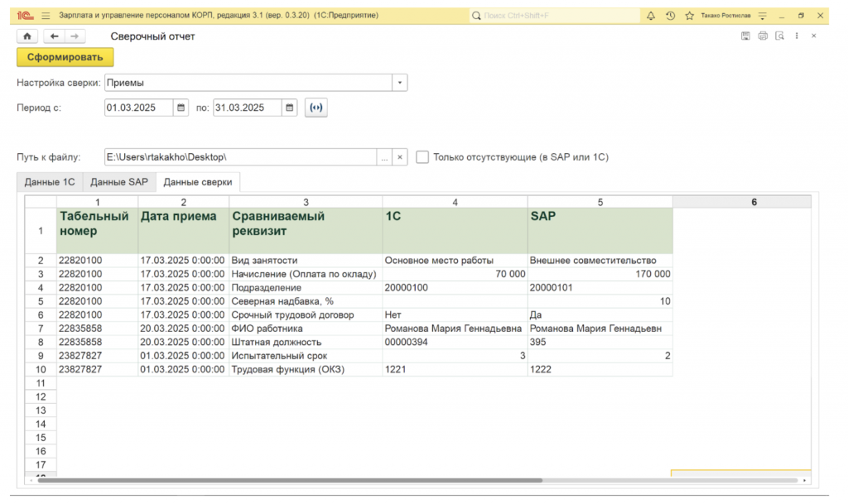Open notifications bell icon
This screenshot has width=848, height=504.
650,16
